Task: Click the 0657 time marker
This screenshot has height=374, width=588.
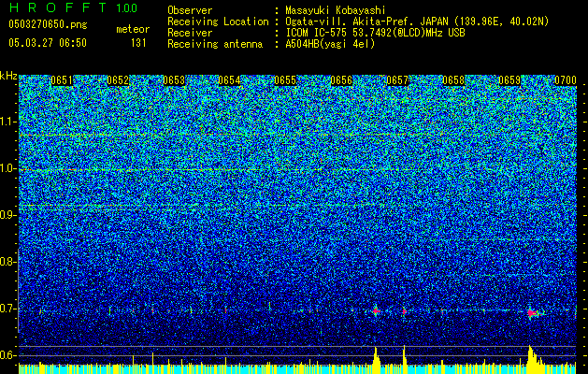Action: [x=397, y=80]
